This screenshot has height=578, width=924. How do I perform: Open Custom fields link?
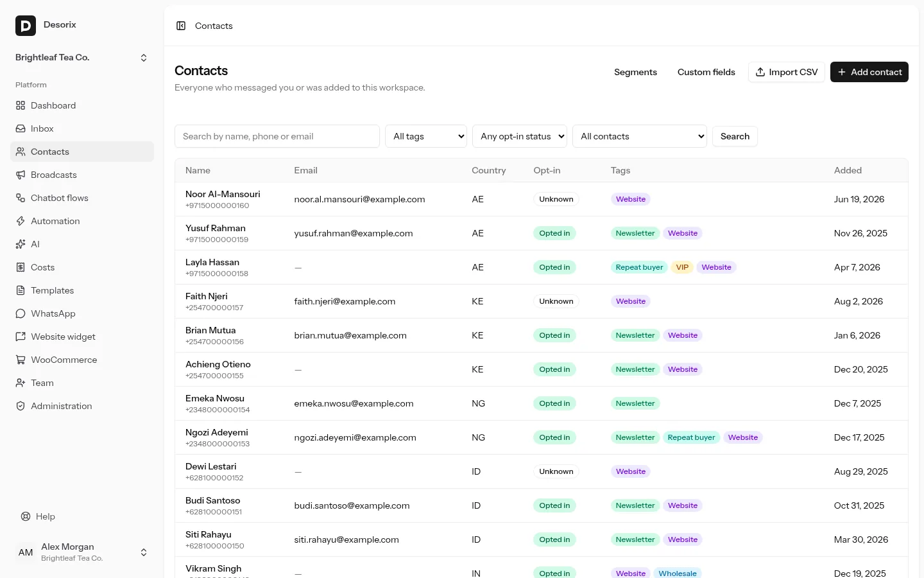click(706, 72)
